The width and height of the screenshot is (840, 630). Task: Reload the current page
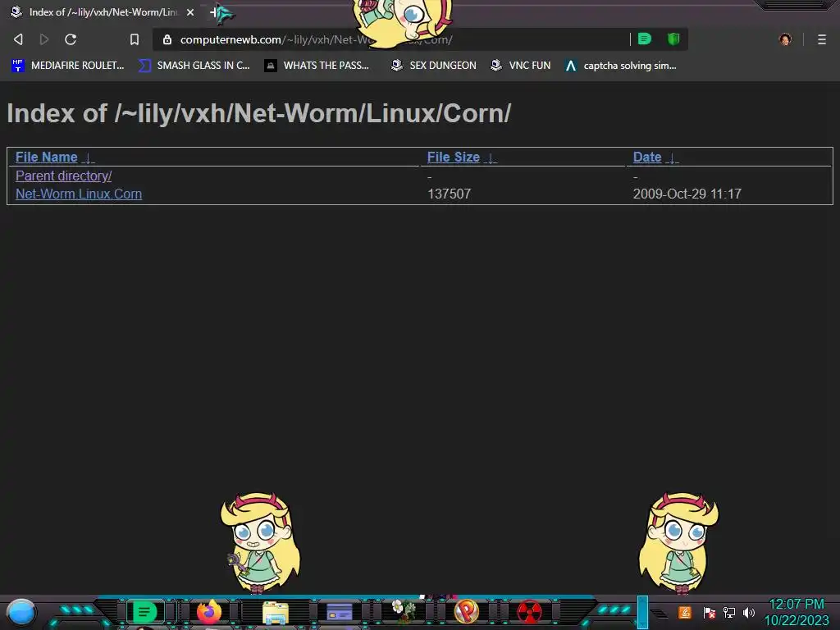(x=71, y=39)
